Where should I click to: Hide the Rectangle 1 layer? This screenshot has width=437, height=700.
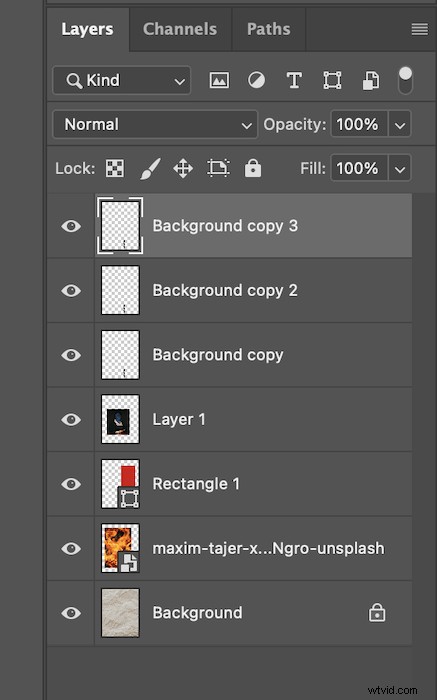point(71,484)
